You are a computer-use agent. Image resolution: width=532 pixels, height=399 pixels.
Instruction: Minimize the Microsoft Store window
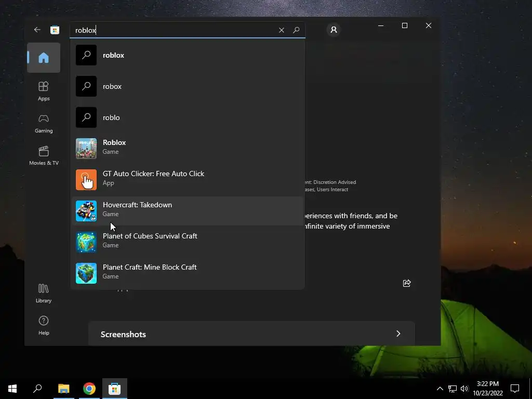click(x=381, y=25)
